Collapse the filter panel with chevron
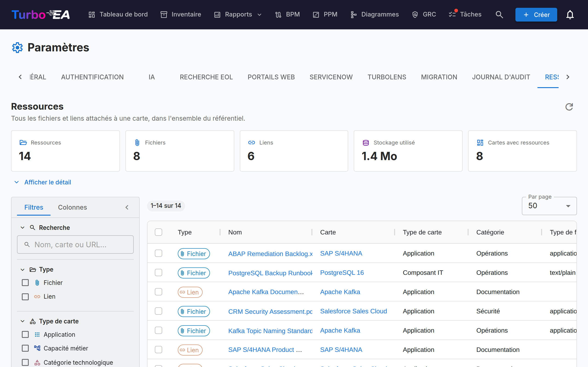Image resolution: width=588 pixels, height=367 pixels. coord(127,207)
